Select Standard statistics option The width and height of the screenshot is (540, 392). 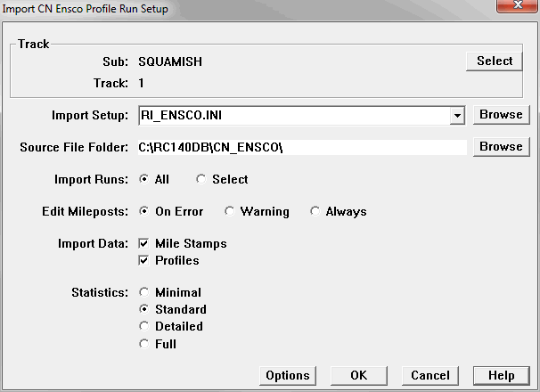(x=144, y=310)
